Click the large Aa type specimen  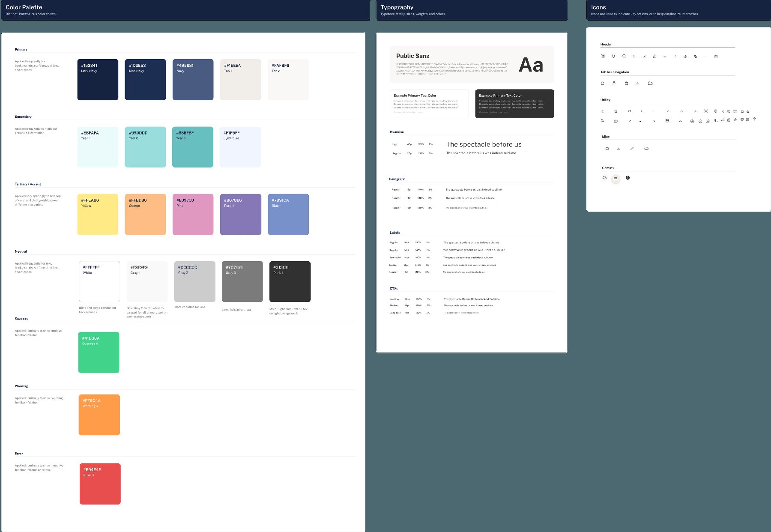(x=531, y=65)
